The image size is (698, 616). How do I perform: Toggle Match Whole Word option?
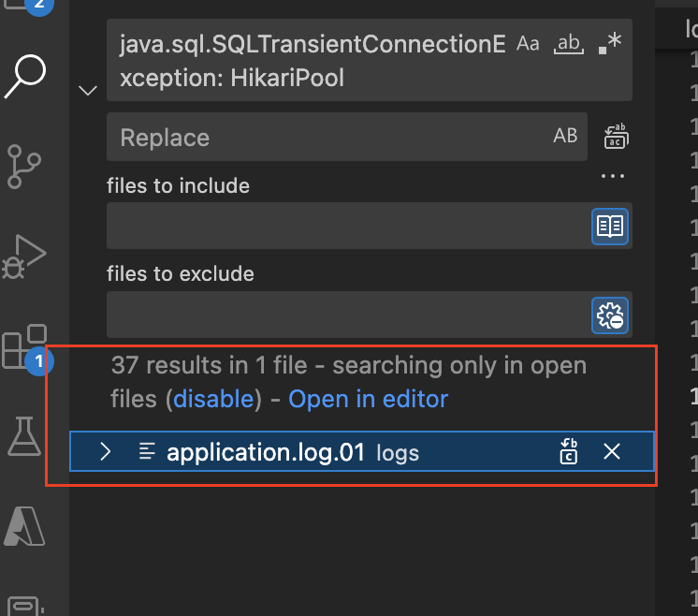pos(569,43)
